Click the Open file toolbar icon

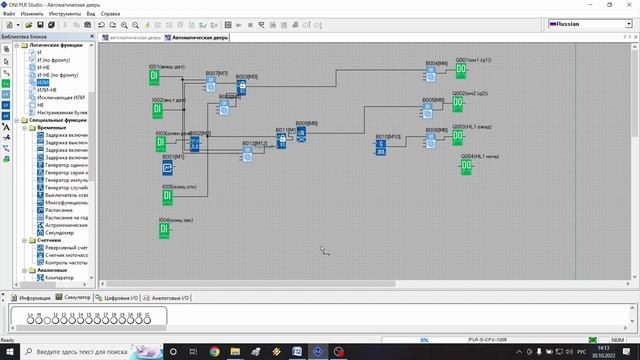coord(29,25)
